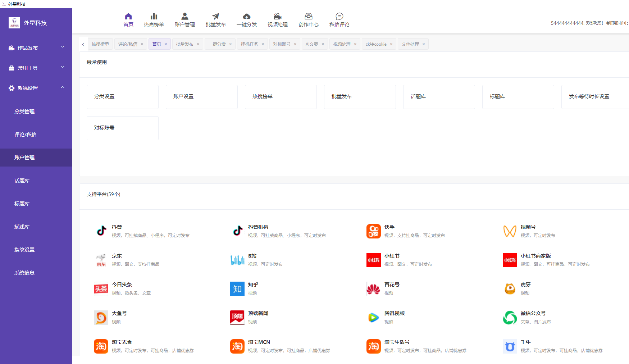
Task: Switch to the 挂机任务 tab
Action: click(249, 44)
